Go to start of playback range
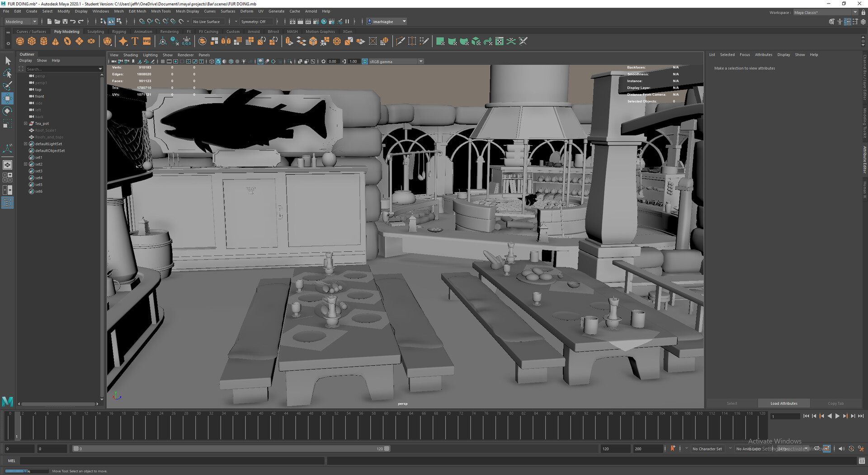This screenshot has height=475, width=868. pyautogui.click(x=806, y=416)
